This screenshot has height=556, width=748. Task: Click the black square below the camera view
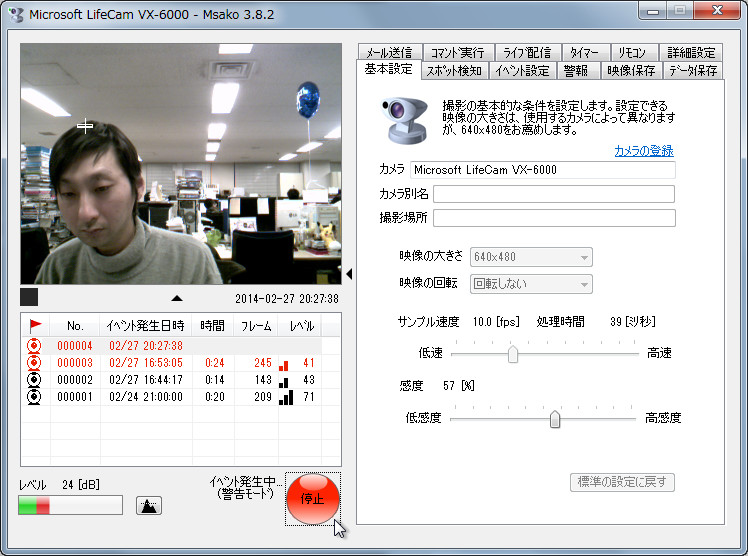coord(29,297)
